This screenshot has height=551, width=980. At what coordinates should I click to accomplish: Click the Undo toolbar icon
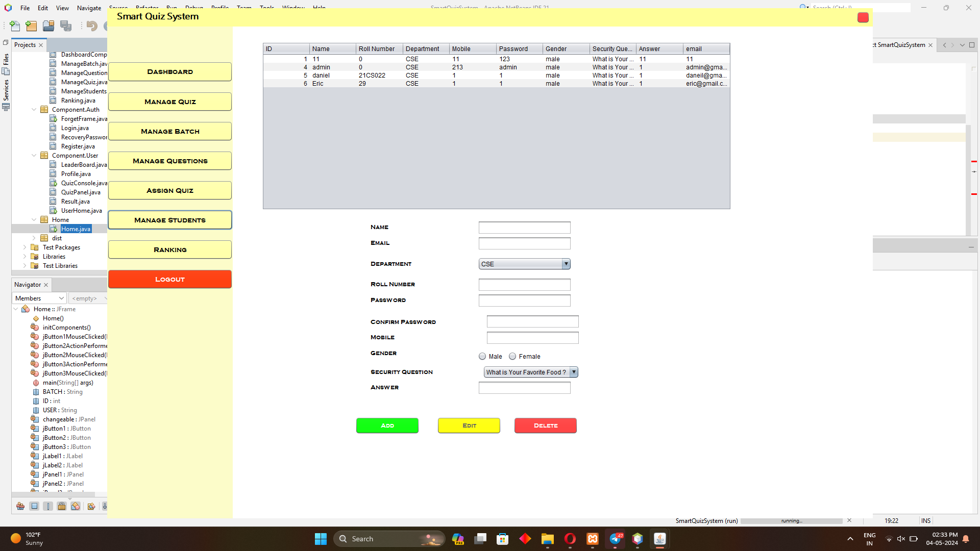click(92, 26)
